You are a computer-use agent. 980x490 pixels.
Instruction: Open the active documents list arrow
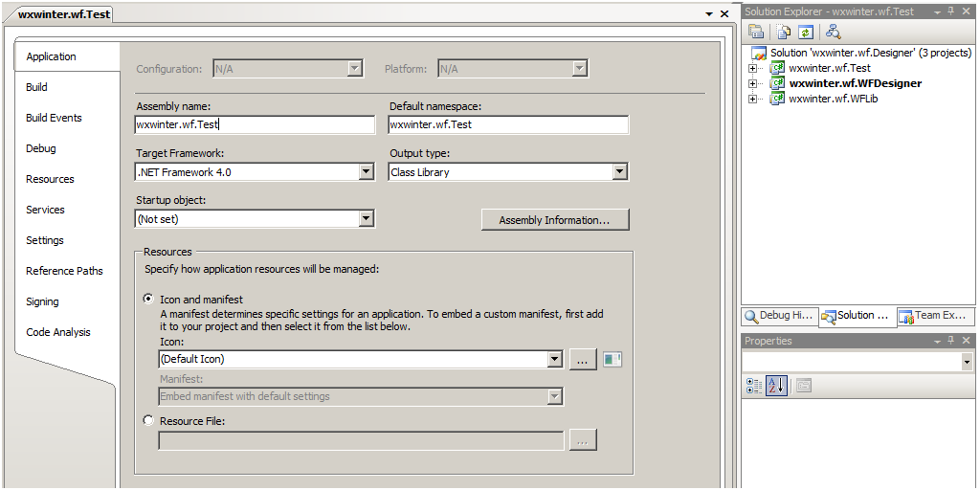(709, 14)
